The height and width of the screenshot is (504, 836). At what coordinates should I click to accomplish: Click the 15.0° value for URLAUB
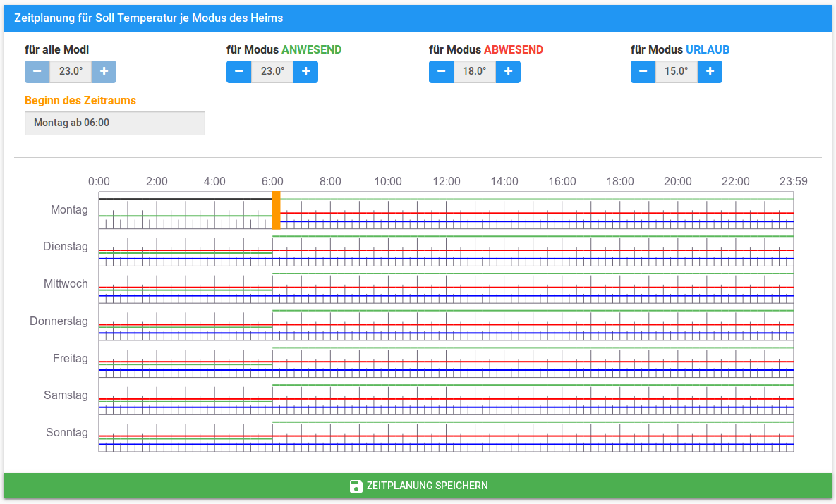pos(677,71)
